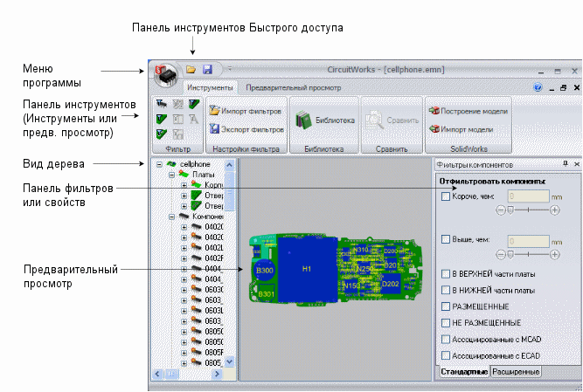Click plus button of Короче, чем slider
Screen dimensions: 583x392
(555, 210)
